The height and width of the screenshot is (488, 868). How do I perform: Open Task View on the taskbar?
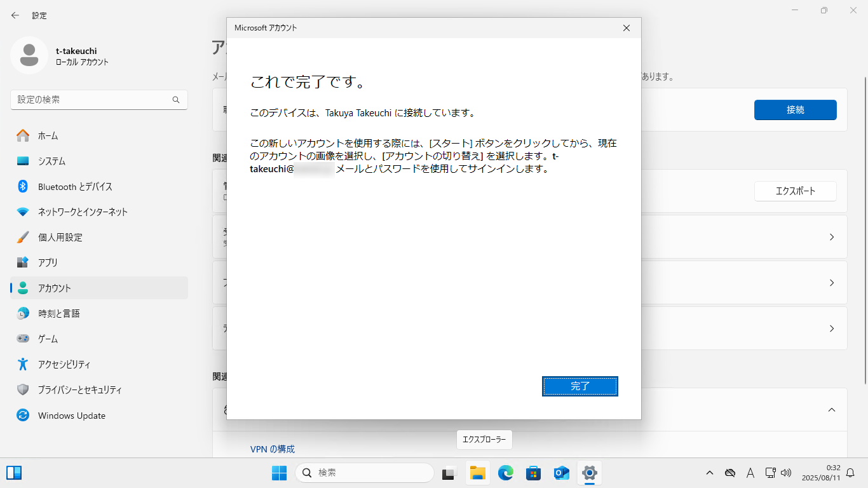[x=450, y=473]
